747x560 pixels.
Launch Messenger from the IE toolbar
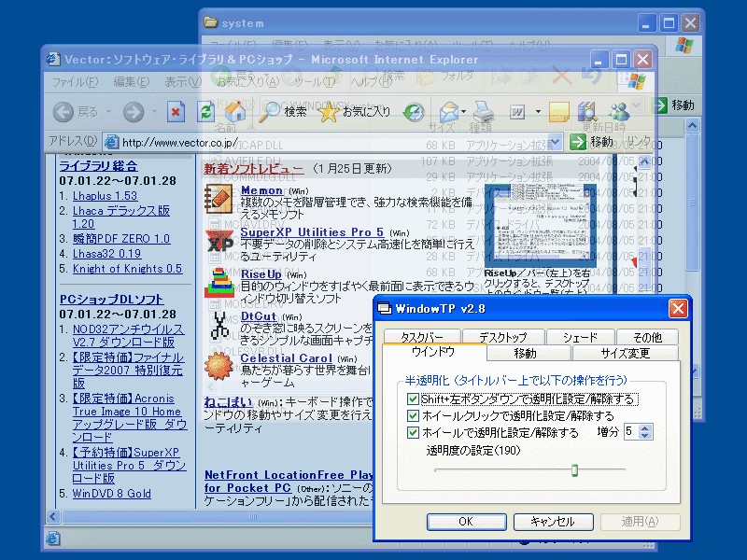click(619, 112)
